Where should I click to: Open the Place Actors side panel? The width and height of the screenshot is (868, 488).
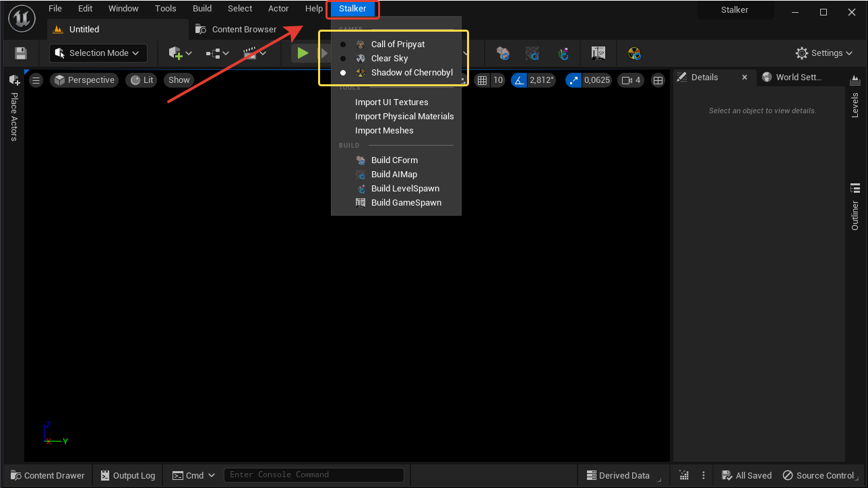14,108
